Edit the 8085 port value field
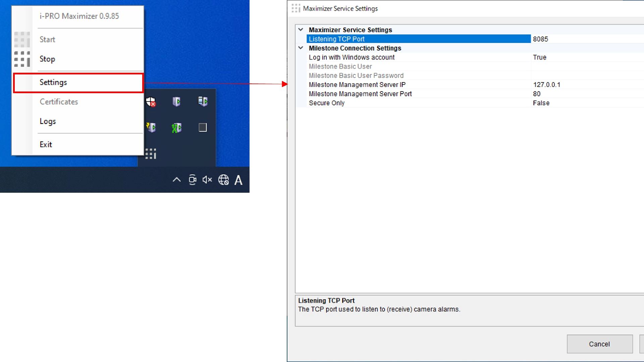Image resolution: width=644 pixels, height=362 pixels. tap(587, 39)
